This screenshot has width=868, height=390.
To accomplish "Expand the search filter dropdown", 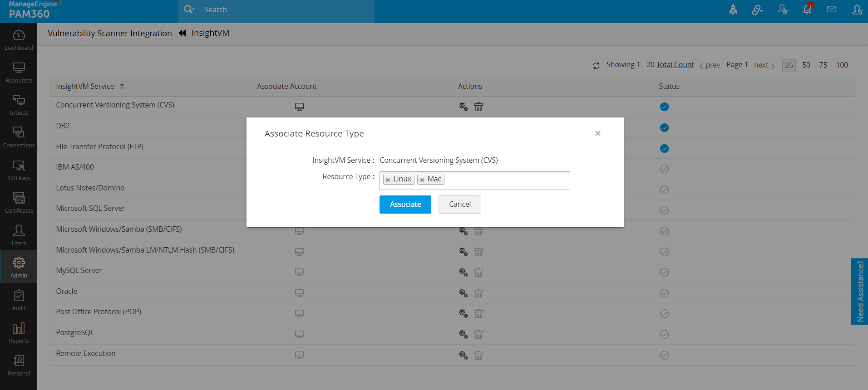I will click(x=189, y=10).
